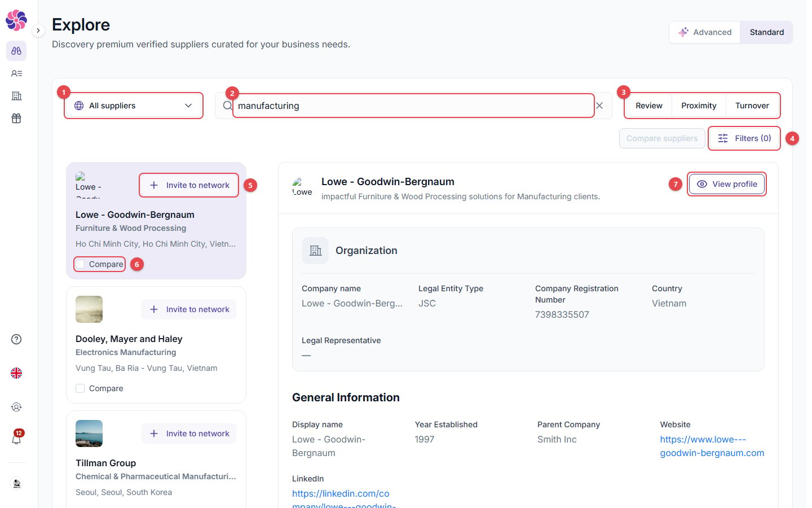Check Compare for Dooley, Mayer and Haley

pyautogui.click(x=80, y=388)
